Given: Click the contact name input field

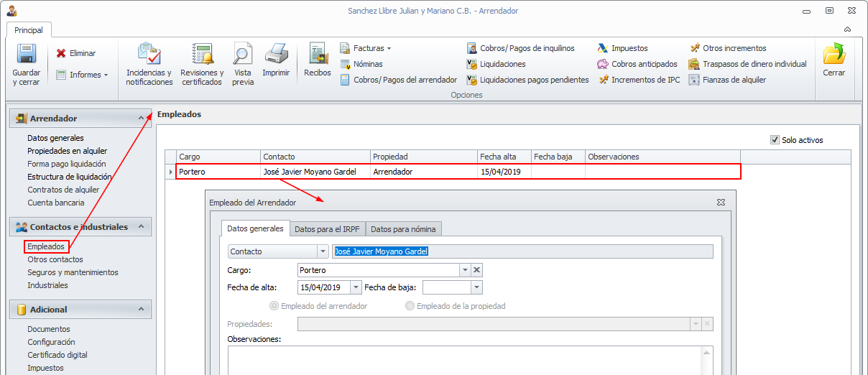Looking at the screenshot, I should click(523, 251).
